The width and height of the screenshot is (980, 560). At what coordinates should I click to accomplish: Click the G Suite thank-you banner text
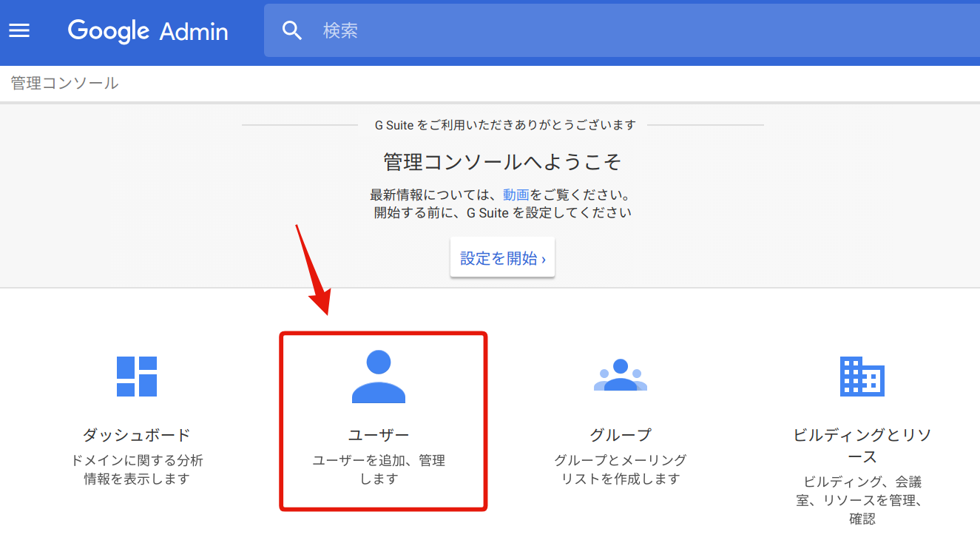click(505, 125)
